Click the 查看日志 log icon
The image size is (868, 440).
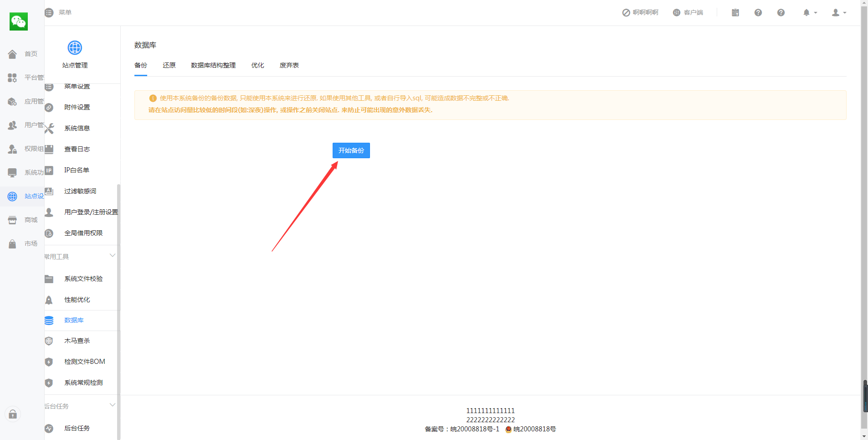coord(49,149)
